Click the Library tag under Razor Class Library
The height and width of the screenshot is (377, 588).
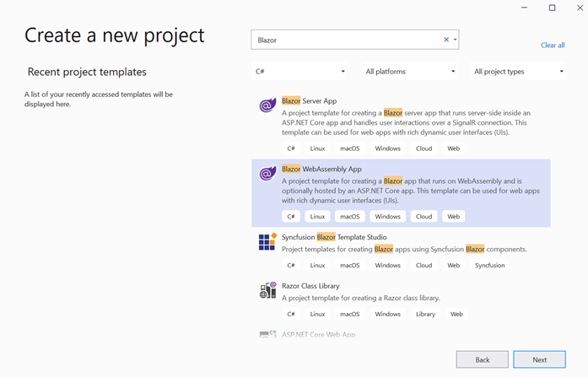coord(425,315)
